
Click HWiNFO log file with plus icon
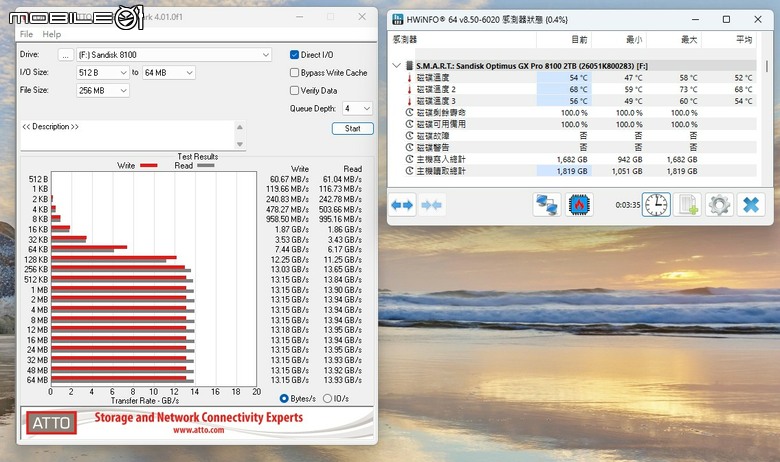coord(687,205)
